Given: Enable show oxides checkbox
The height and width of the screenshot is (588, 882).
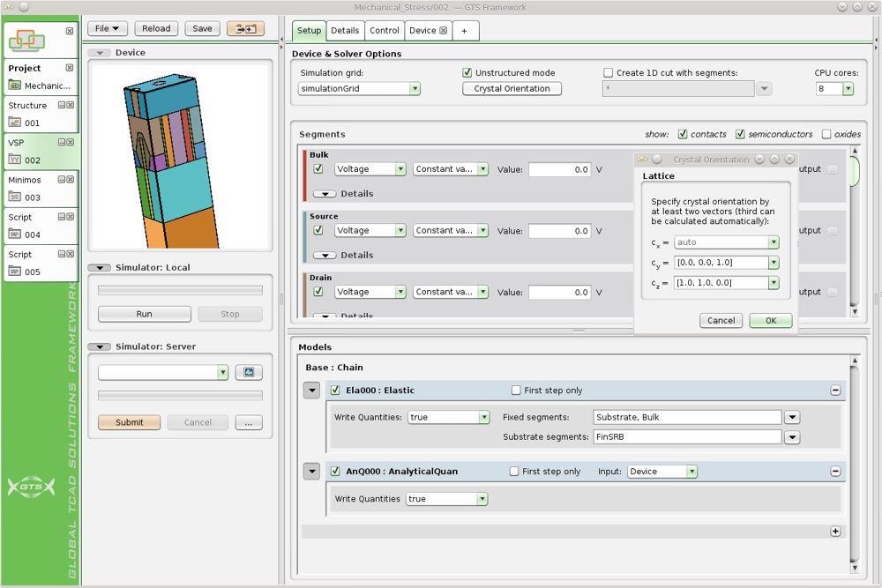Looking at the screenshot, I should (826, 134).
